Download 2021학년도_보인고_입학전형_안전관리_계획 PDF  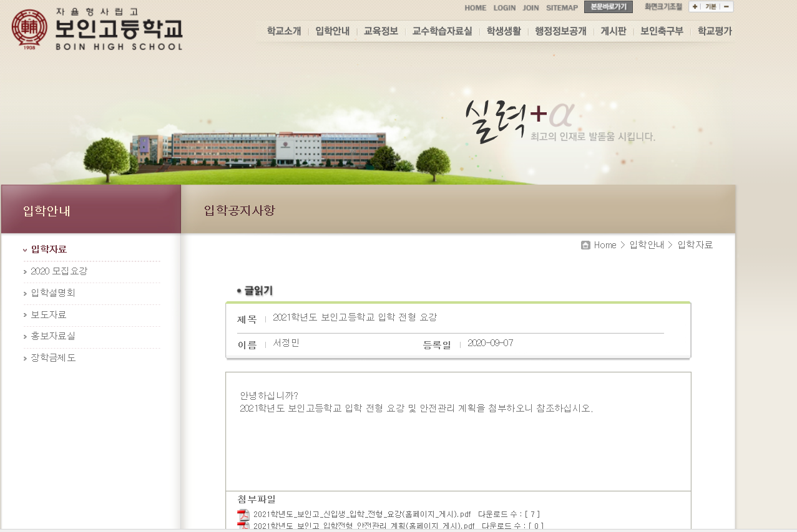click(364, 526)
